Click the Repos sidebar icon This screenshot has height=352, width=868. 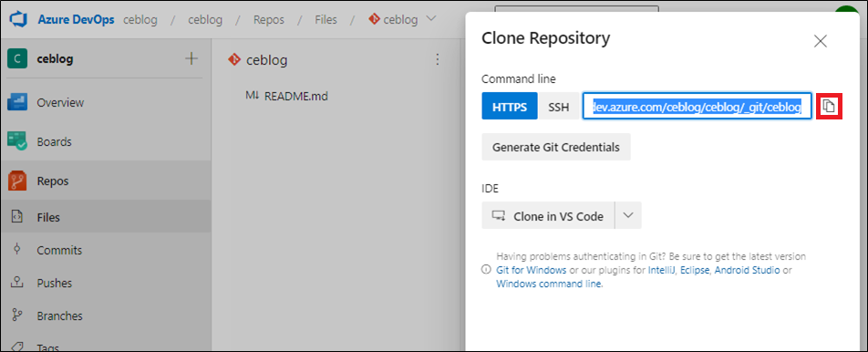coord(17,181)
